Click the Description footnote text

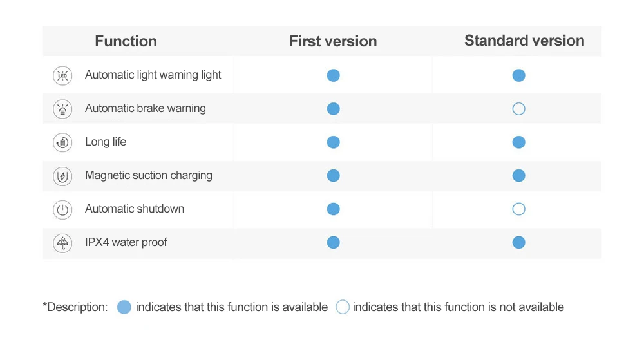click(x=75, y=307)
